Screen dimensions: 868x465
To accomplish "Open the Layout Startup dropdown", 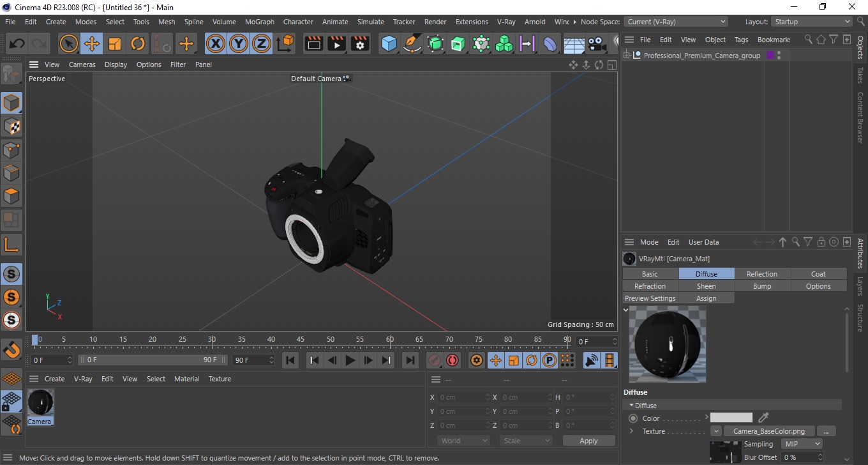I will coord(811,22).
